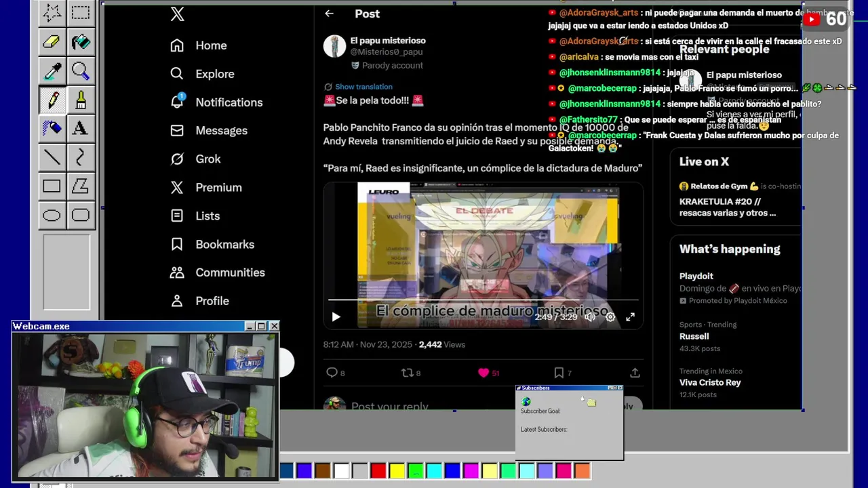
Task: Mute the video with speaker icon
Action: (590, 317)
